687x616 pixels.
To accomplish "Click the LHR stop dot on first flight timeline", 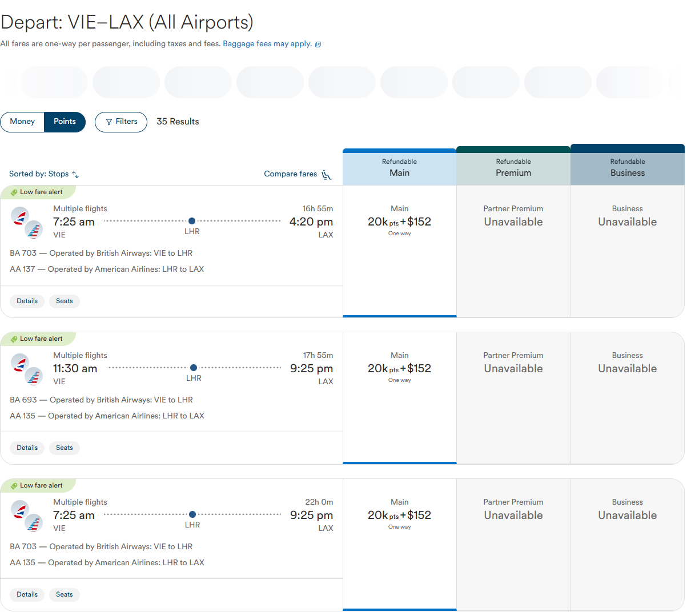I will point(192,221).
